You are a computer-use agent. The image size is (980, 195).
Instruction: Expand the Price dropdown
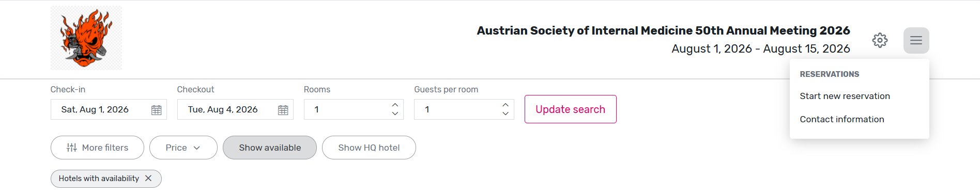pos(183,148)
